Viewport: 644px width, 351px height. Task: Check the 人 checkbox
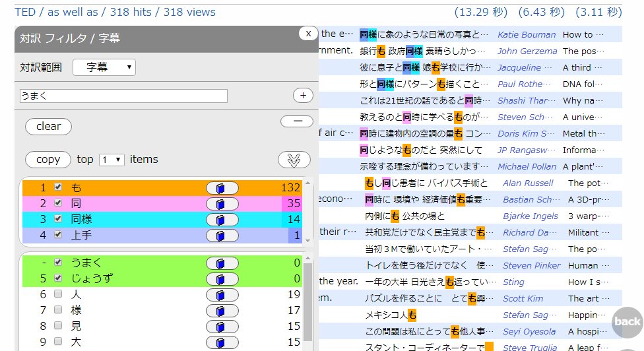click(x=58, y=294)
